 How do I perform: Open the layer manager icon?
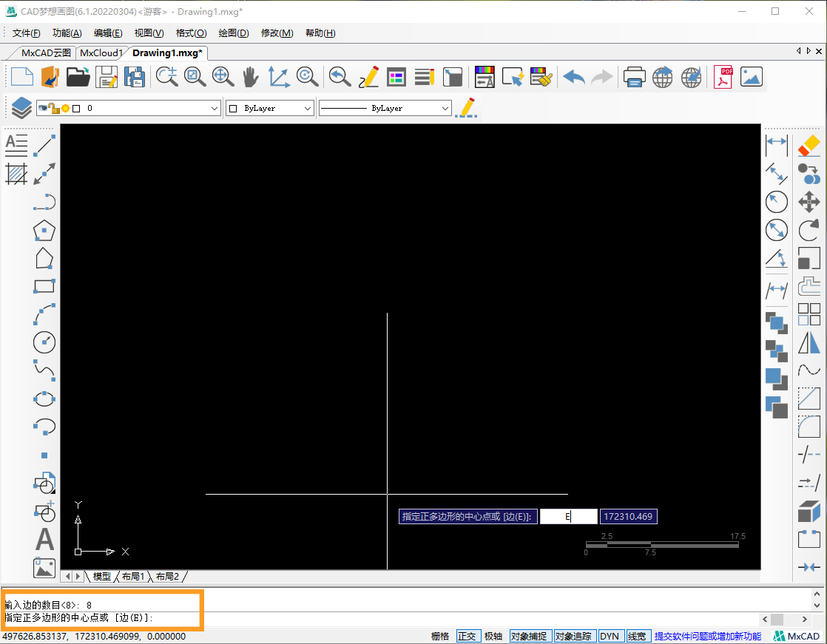click(21, 108)
